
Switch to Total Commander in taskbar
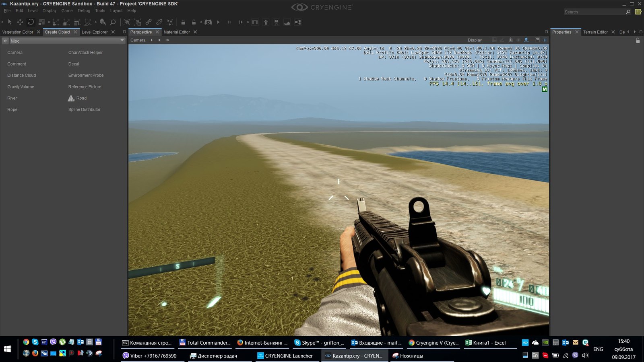[205, 343]
